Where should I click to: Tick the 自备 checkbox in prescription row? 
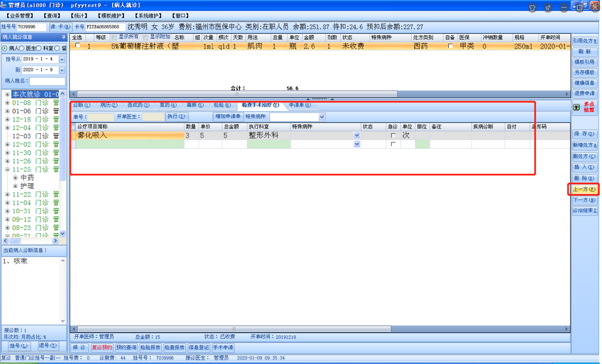point(451,46)
